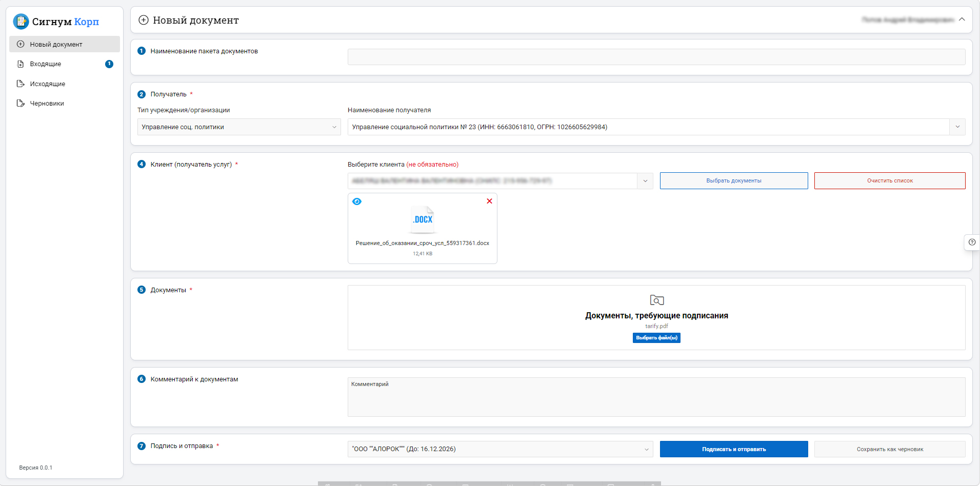Screen dimensions: 980x486
Task: Open the Входящие folder
Action: [65, 64]
